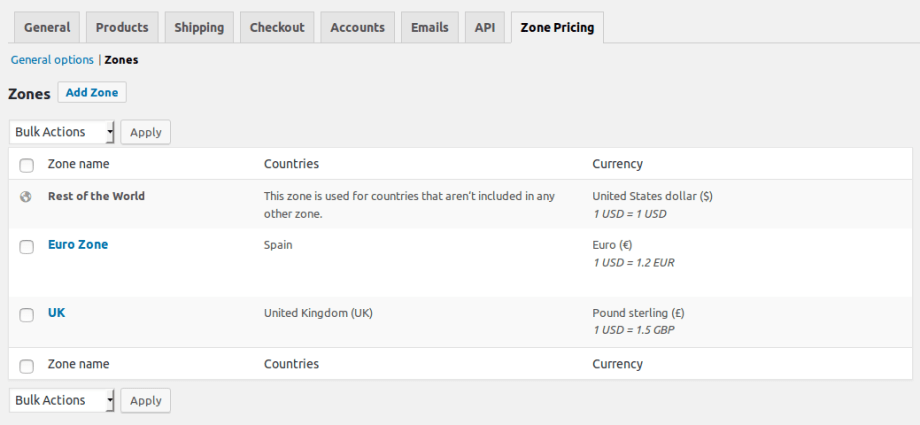This screenshot has width=920, height=425.
Task: Open the bottom Bulk Actions dropdown
Action: pos(62,400)
